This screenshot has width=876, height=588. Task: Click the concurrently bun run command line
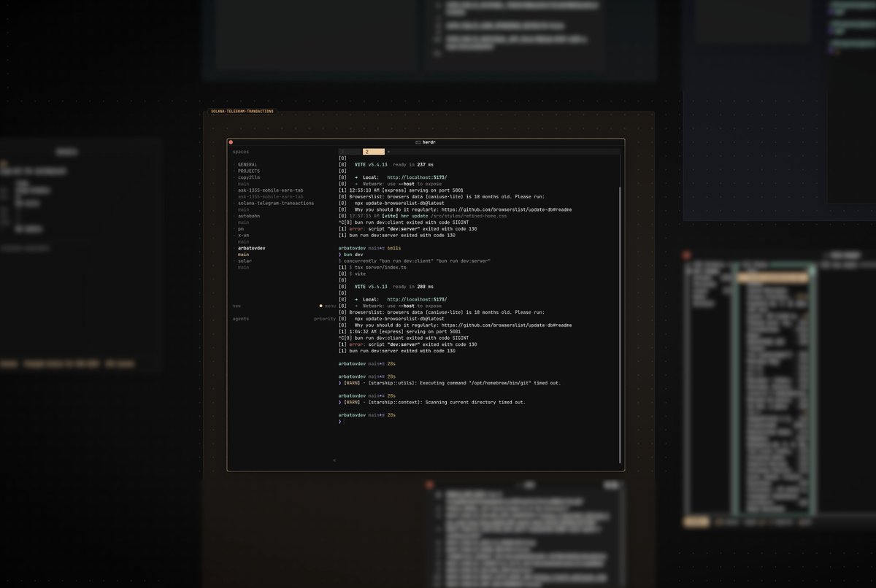[415, 260]
